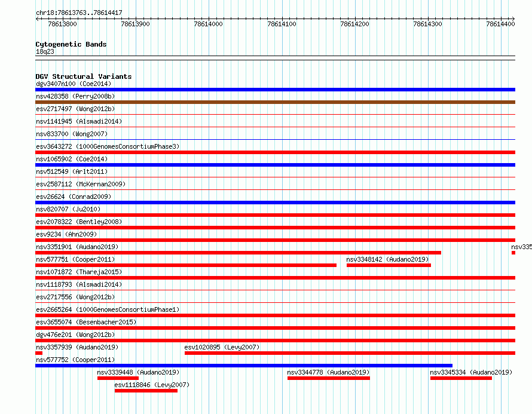Click esv9234 (Ahn2009) label

coord(66,234)
